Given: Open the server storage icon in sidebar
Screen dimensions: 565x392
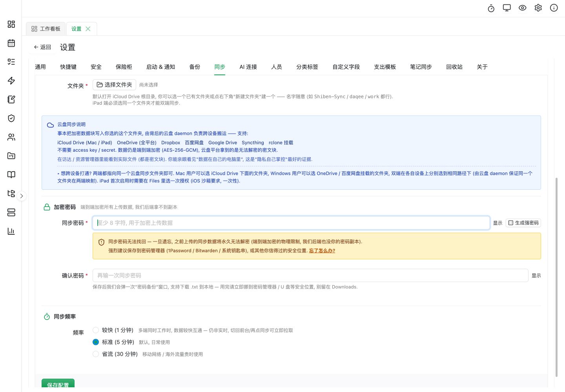Looking at the screenshot, I should tap(11, 212).
